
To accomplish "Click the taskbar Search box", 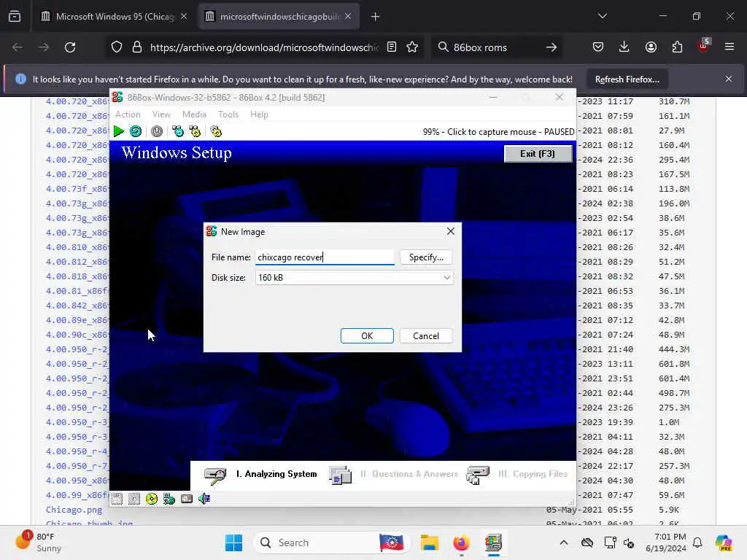I will 332,542.
